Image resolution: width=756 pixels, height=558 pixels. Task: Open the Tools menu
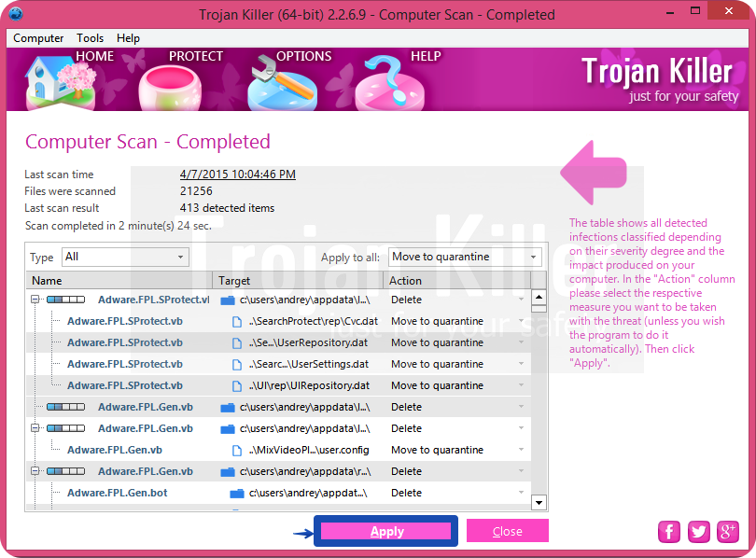91,38
